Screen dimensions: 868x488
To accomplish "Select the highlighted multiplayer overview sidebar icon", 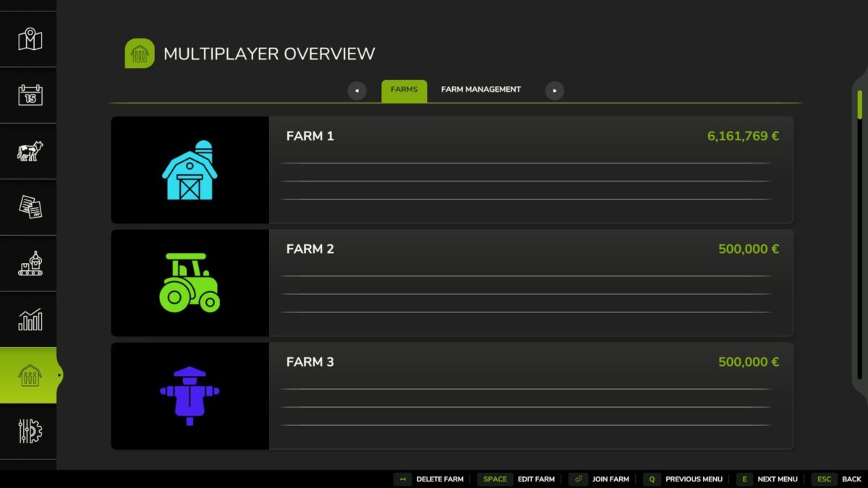I will click(x=29, y=375).
